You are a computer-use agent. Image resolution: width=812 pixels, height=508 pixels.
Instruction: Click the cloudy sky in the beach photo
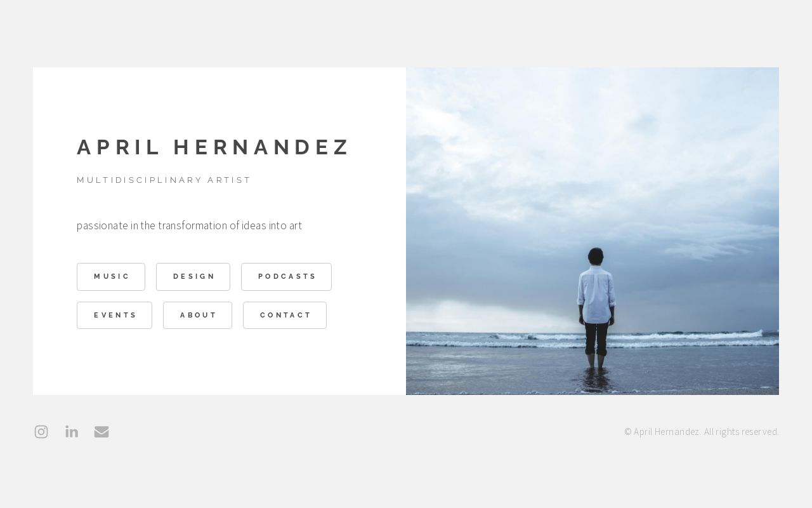pos(593,159)
